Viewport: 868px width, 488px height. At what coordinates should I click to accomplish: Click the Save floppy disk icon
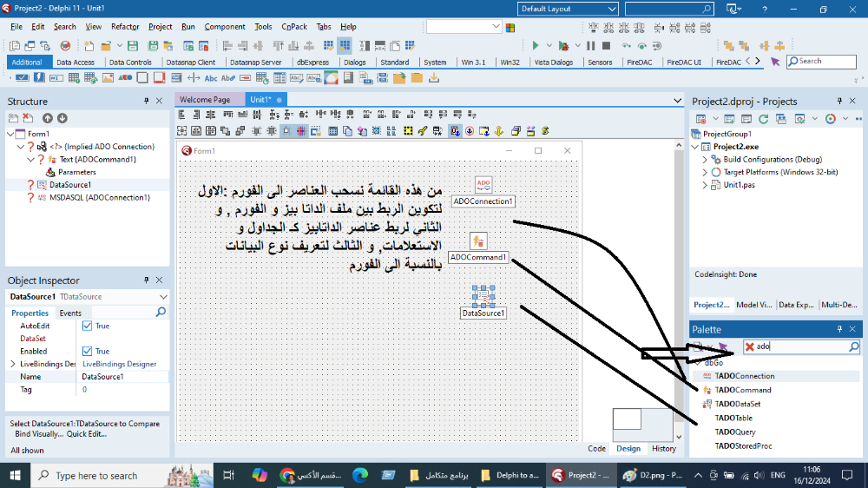132,45
